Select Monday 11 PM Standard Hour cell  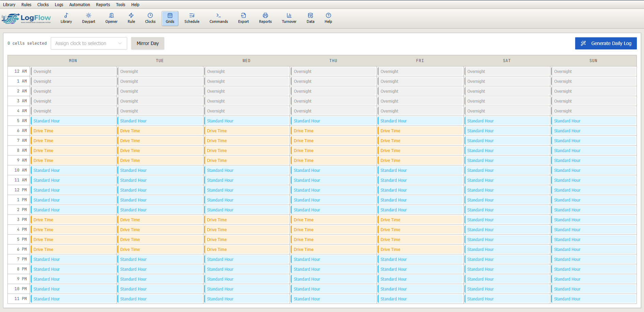tap(73, 299)
